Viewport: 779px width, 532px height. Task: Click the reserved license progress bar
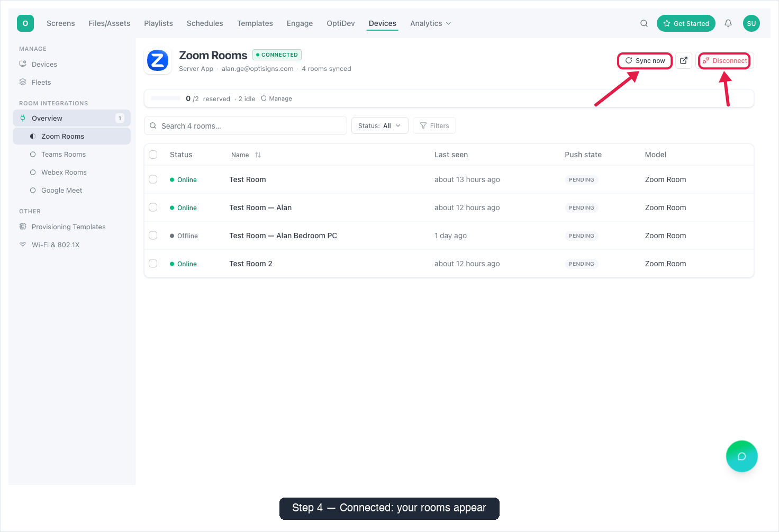click(x=166, y=98)
